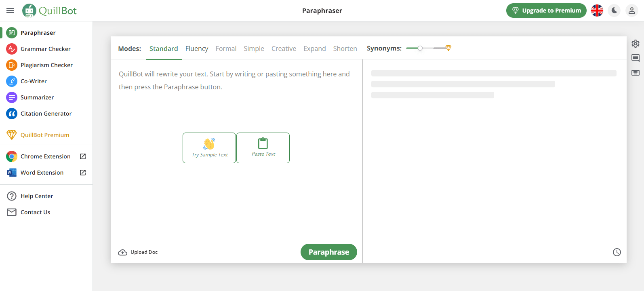
Task: Click the Synonyms slider handle
Action: 420,48
